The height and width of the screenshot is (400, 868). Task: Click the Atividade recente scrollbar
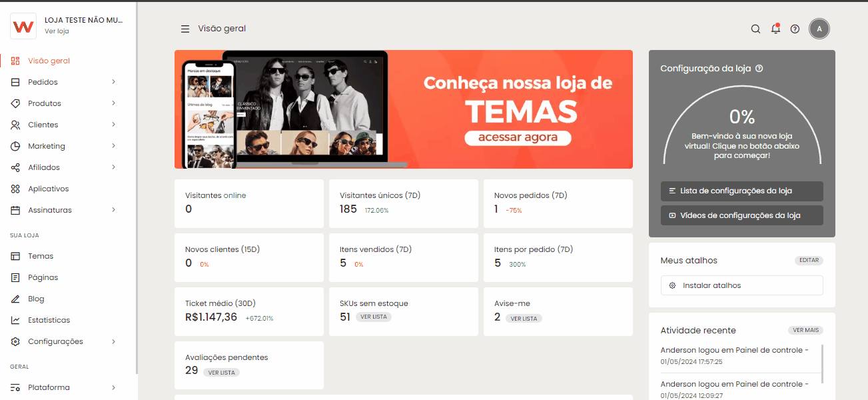click(x=823, y=364)
